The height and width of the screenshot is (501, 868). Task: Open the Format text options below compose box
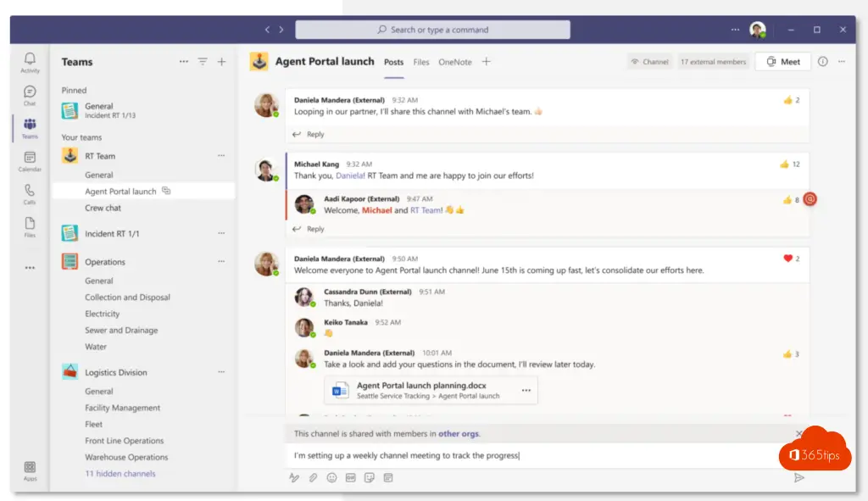294,478
